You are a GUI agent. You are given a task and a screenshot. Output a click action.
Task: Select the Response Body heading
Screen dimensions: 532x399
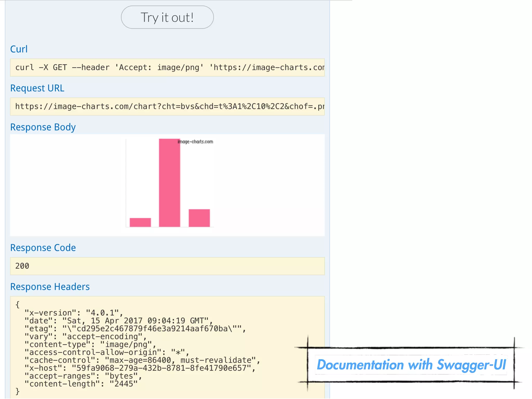43,127
